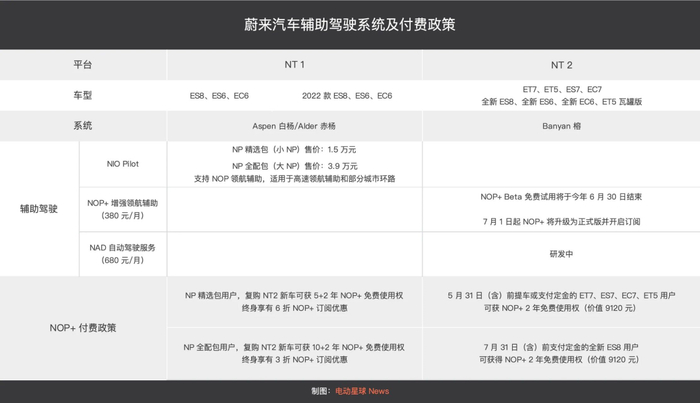Click the NP 精选包 售价 1.5 万元 line
The width and height of the screenshot is (700, 403).
pos(294,150)
